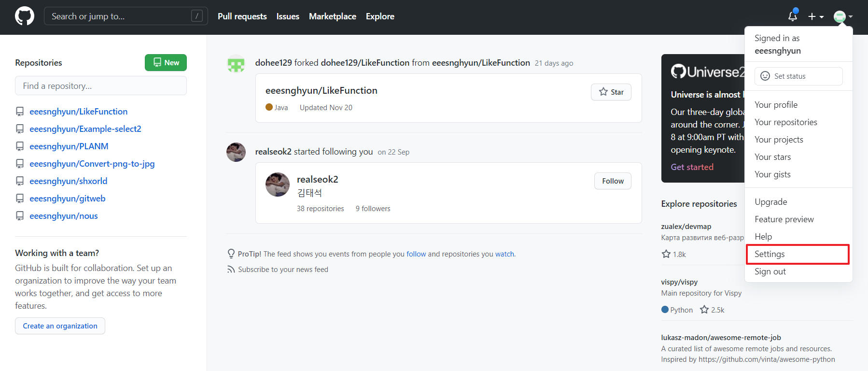Image resolution: width=868 pixels, height=371 pixels.
Task: Click the Universe logo in banner
Action: point(708,71)
